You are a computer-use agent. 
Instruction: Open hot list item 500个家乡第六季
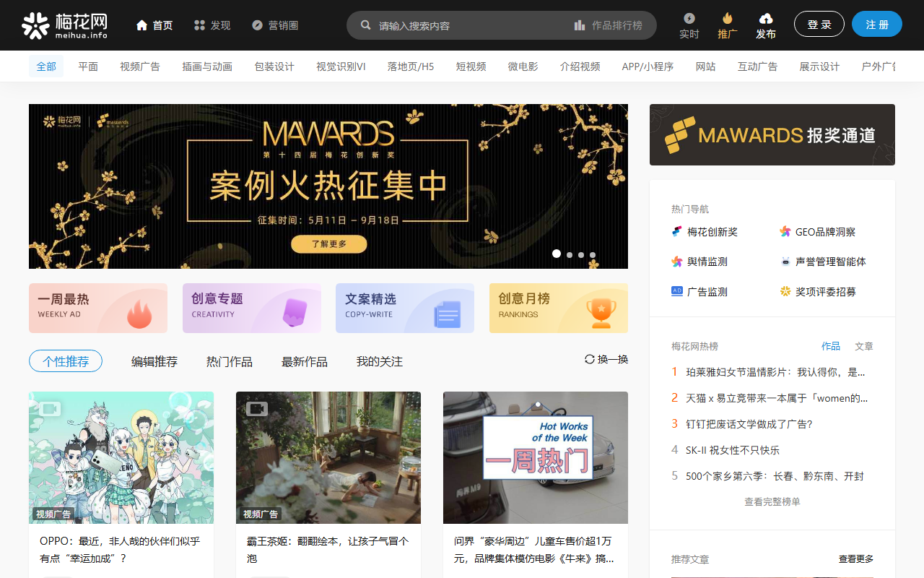[775, 476]
